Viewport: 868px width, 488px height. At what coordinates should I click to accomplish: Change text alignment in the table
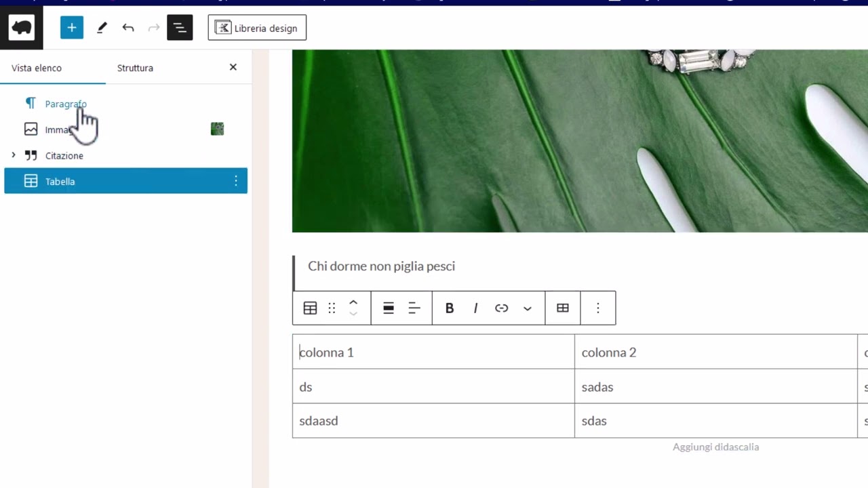point(414,308)
